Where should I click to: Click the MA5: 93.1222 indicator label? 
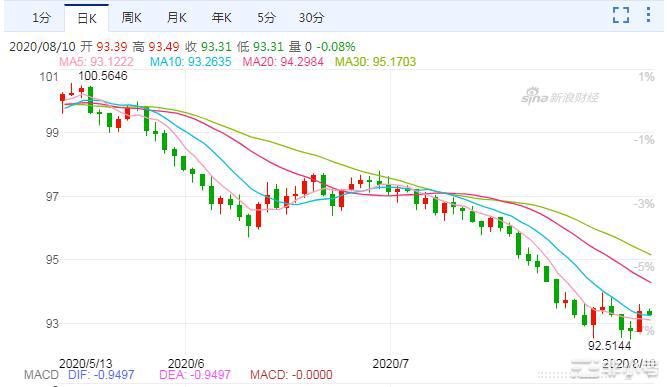click(x=96, y=62)
